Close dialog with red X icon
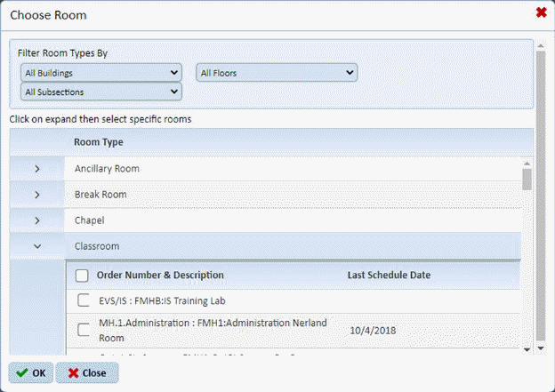Viewport: 555px width, 392px height. click(x=541, y=12)
